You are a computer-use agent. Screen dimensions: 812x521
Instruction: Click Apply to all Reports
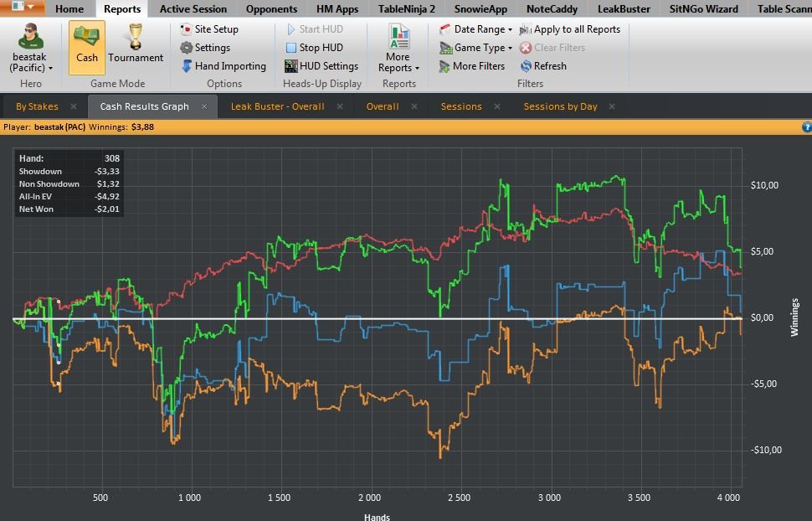coord(569,29)
